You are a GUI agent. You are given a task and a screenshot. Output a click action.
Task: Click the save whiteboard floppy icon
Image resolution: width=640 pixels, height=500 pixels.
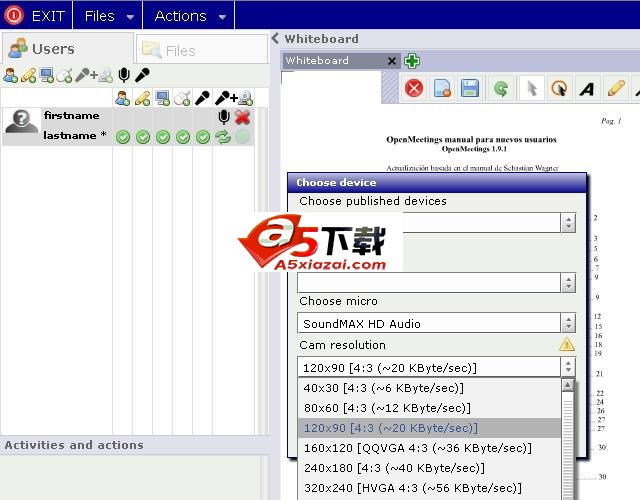point(470,89)
